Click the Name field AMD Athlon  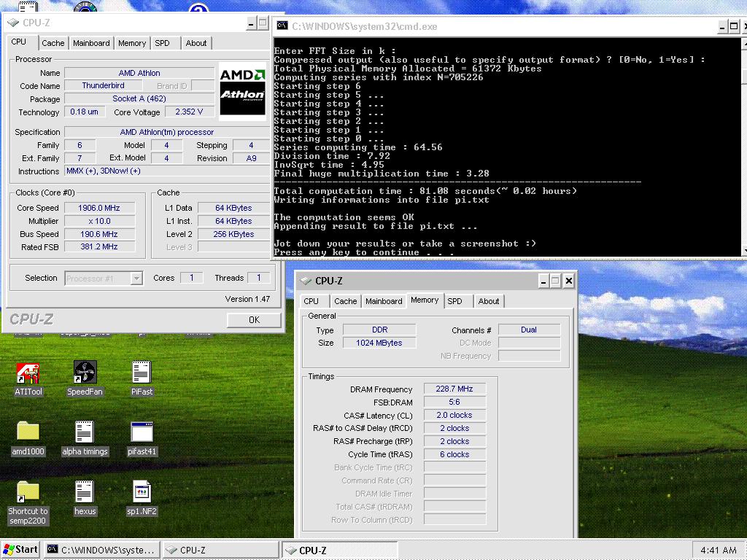point(139,73)
